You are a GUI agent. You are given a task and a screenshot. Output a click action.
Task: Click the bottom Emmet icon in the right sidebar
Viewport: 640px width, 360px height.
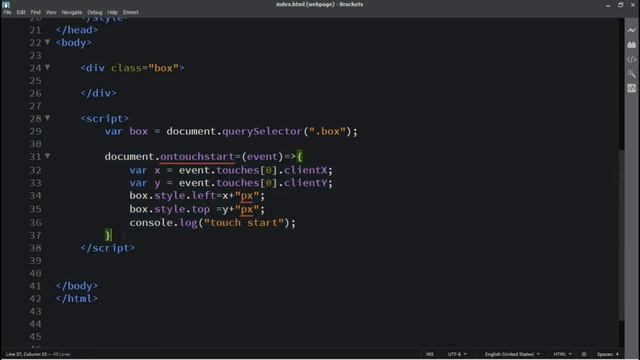point(631,88)
